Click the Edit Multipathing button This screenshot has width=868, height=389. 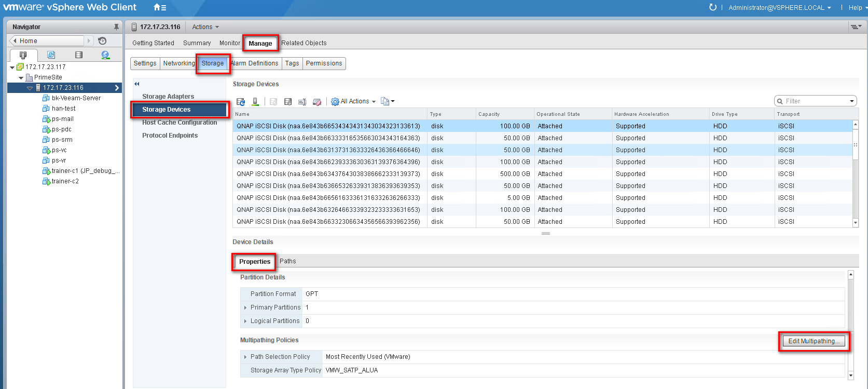coord(814,341)
